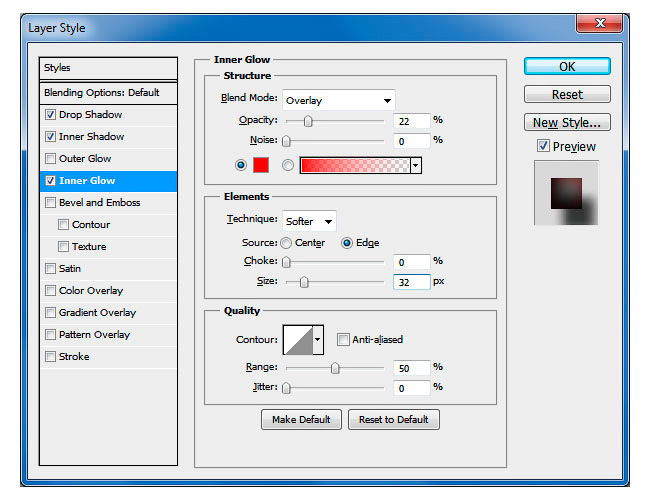Image resolution: width=650 pixels, height=499 pixels.
Task: Enable the Gradient Overlay checkbox
Action: pyautogui.click(x=51, y=312)
